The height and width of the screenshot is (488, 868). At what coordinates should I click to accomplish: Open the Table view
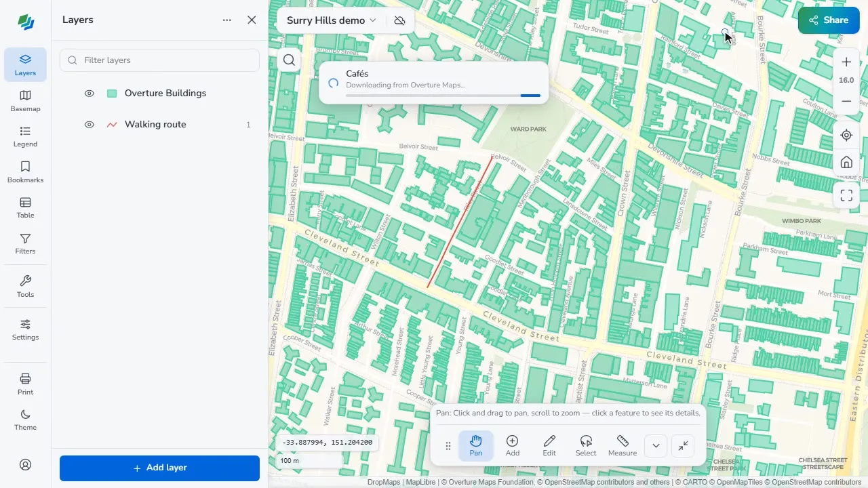[x=25, y=207]
